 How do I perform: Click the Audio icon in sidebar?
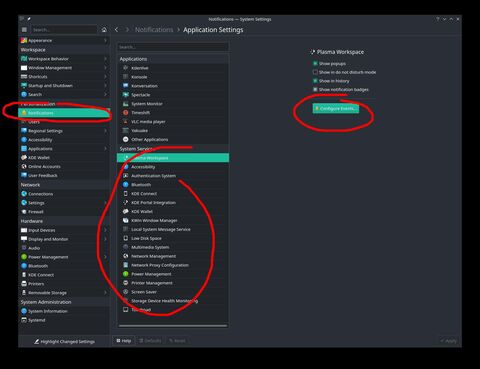tap(24, 248)
